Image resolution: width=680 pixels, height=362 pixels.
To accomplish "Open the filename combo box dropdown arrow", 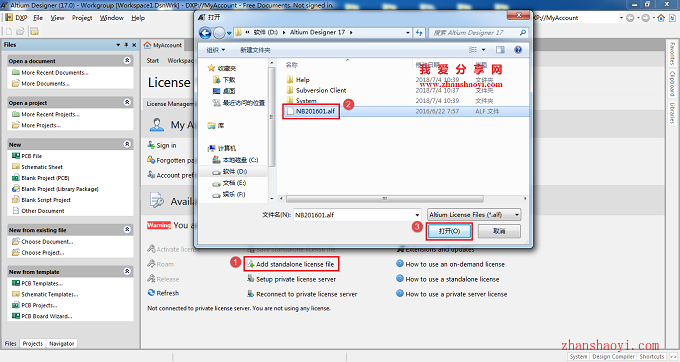I will [417, 215].
